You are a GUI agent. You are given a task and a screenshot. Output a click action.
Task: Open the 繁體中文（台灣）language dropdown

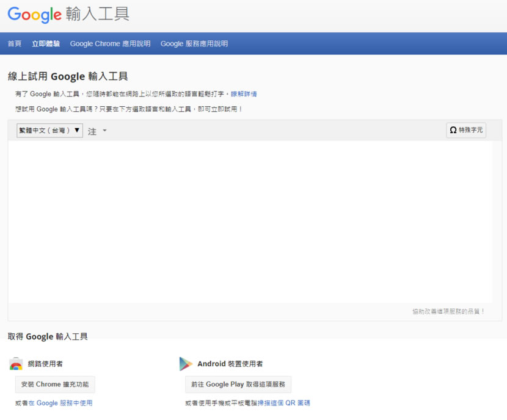(x=49, y=131)
